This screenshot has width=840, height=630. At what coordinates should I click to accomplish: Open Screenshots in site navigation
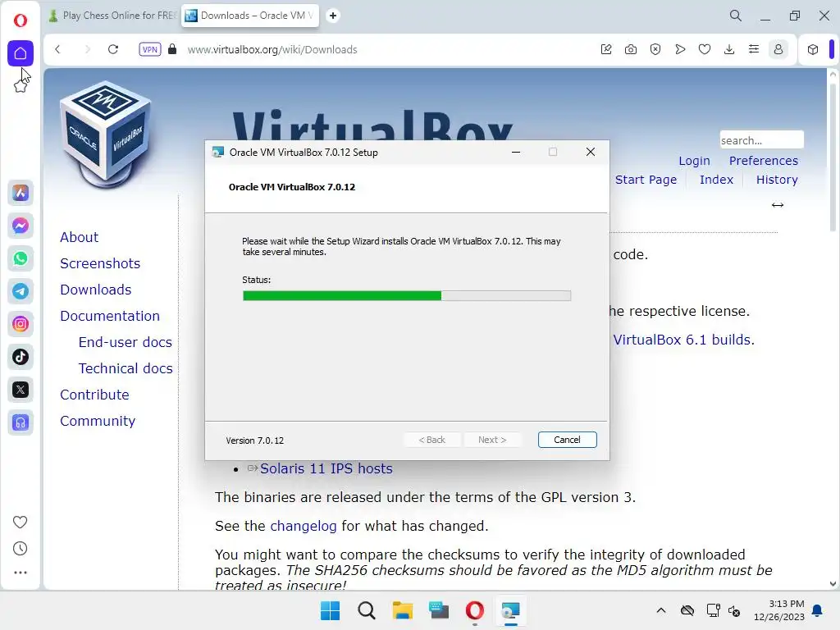coord(100,263)
